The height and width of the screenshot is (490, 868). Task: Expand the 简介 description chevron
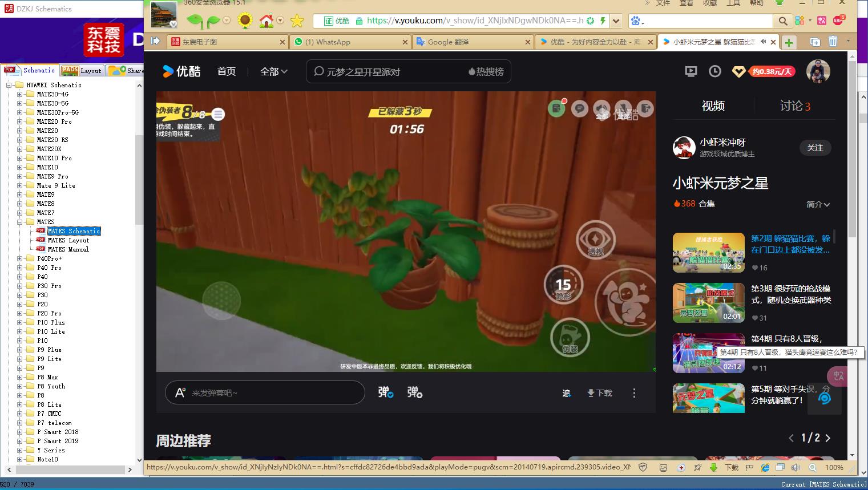818,204
